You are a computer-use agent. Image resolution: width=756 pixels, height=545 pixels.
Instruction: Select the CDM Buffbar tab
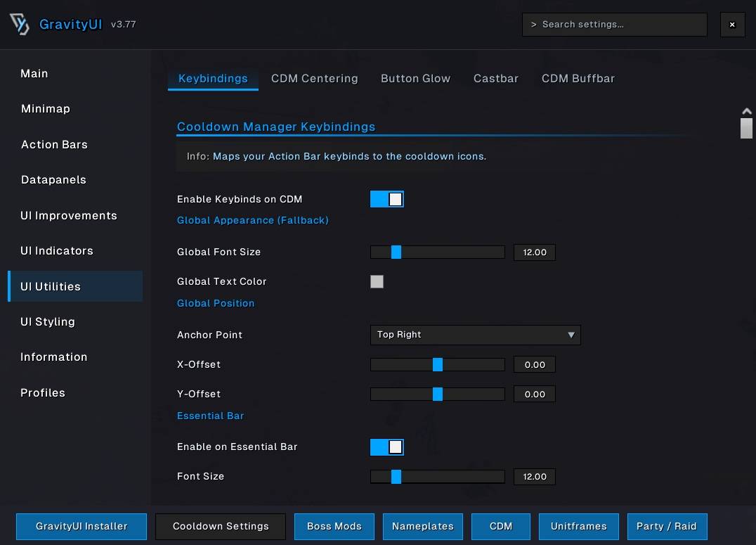(x=578, y=79)
